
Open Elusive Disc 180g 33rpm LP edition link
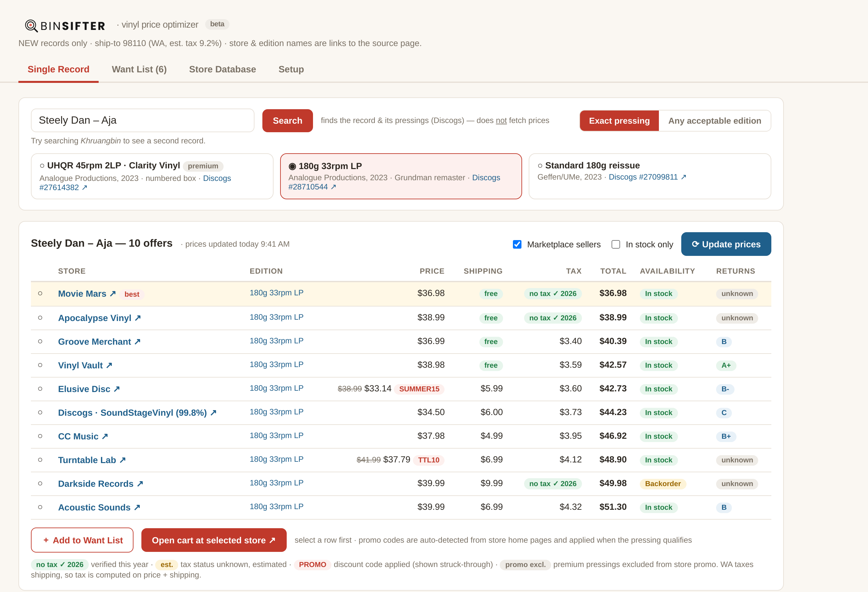(277, 388)
